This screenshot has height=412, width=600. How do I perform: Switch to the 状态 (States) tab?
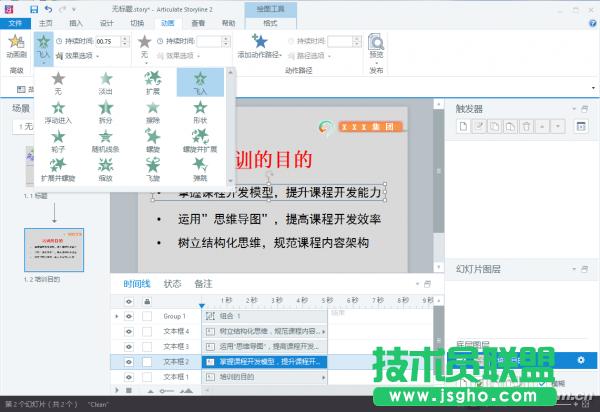(172, 284)
